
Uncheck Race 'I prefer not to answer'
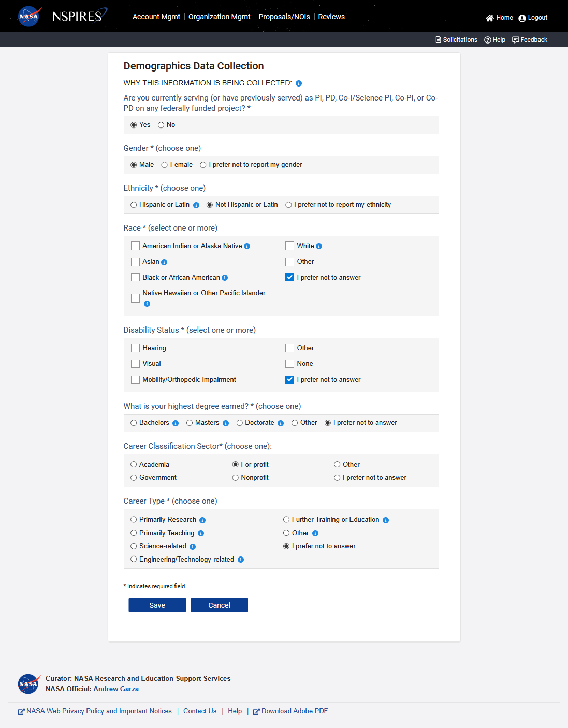click(290, 278)
